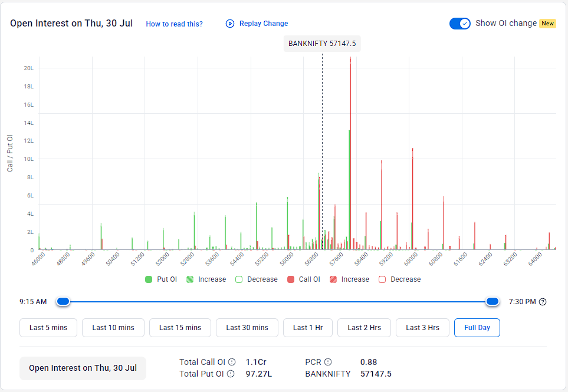Click the tallest red call OI bar
This screenshot has width=568, height=392.
(351, 153)
